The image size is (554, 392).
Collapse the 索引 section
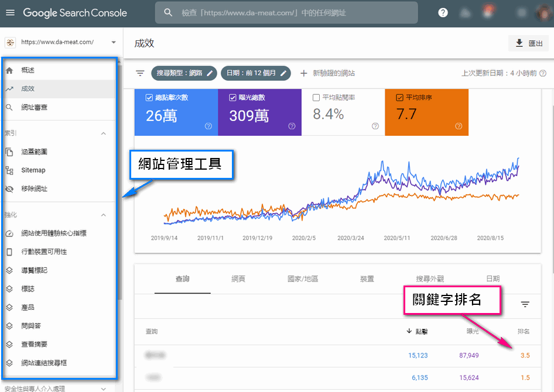(104, 133)
